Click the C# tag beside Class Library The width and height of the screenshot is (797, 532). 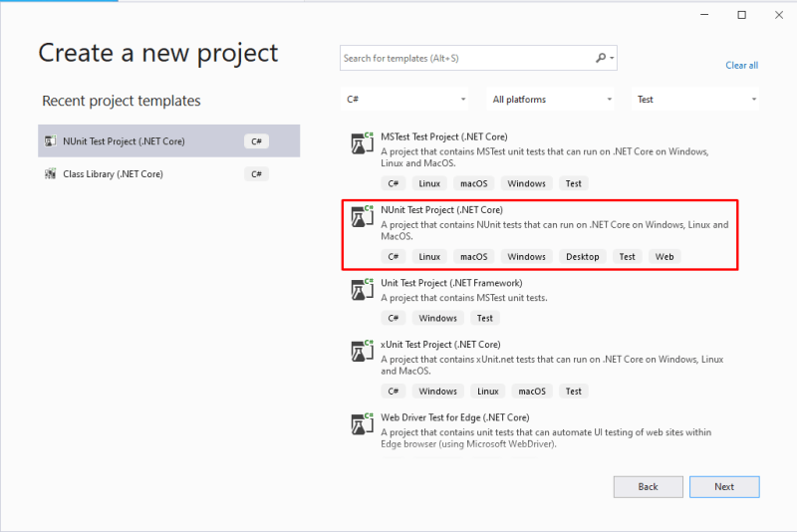[x=256, y=173]
